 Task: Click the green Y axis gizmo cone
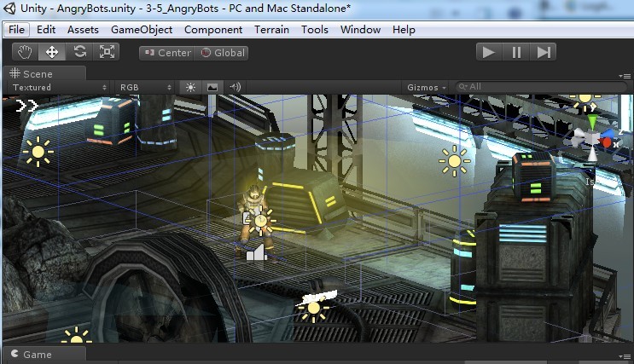tap(592, 121)
